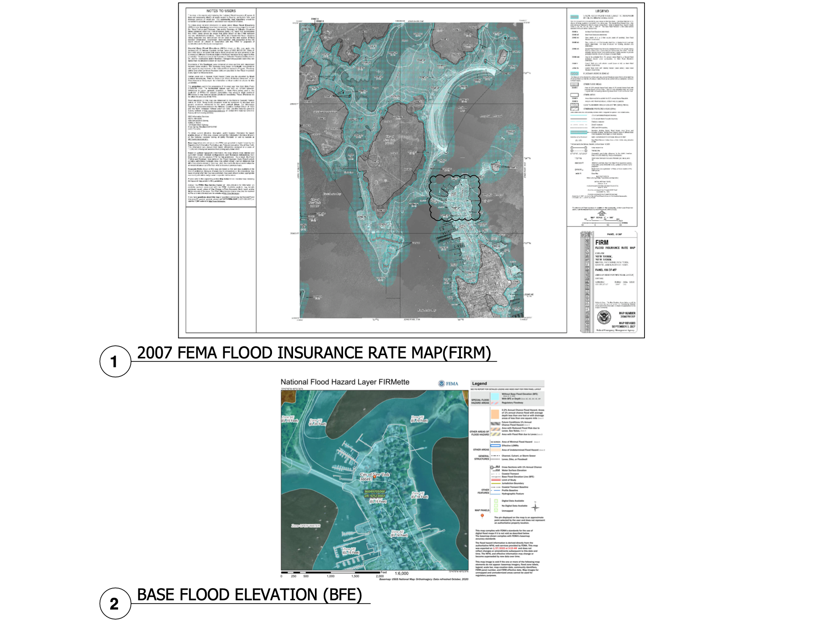Click OTHER AREAS OF FLOOD HAZARD legend heading

(479, 433)
